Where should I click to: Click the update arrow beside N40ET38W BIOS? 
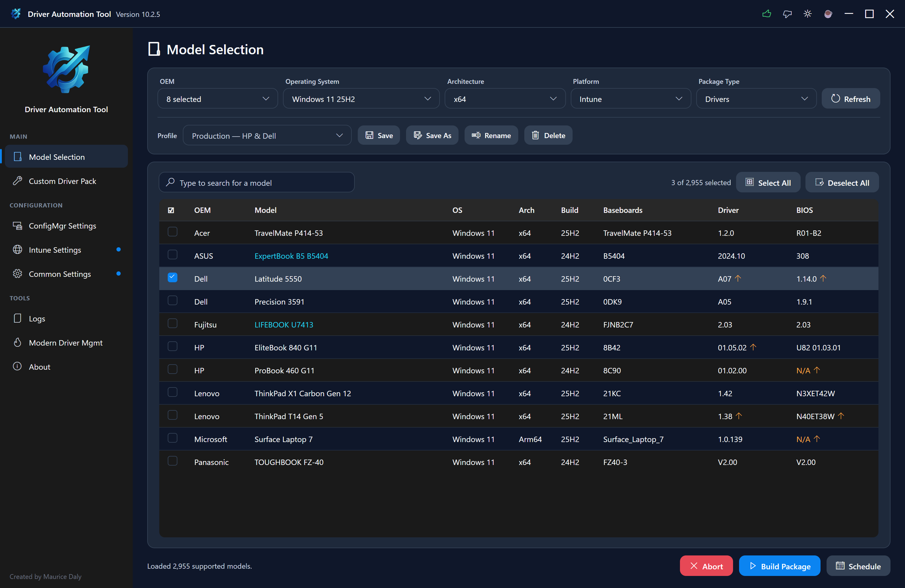841,416
